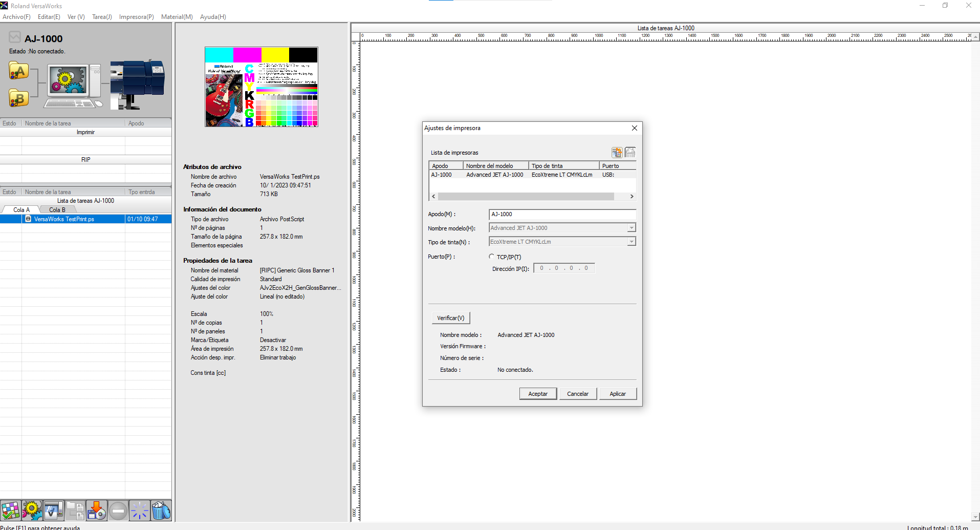Click the Puerto column header
This screenshot has height=530, width=980.
618,166
